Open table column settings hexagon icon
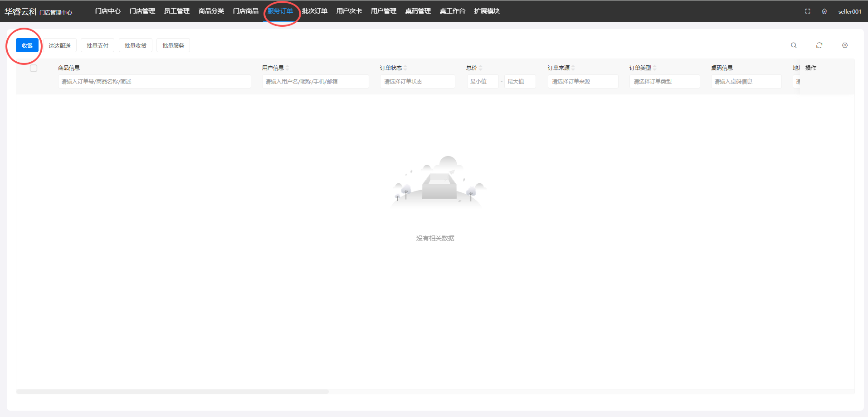This screenshot has width=868, height=417. tap(845, 45)
